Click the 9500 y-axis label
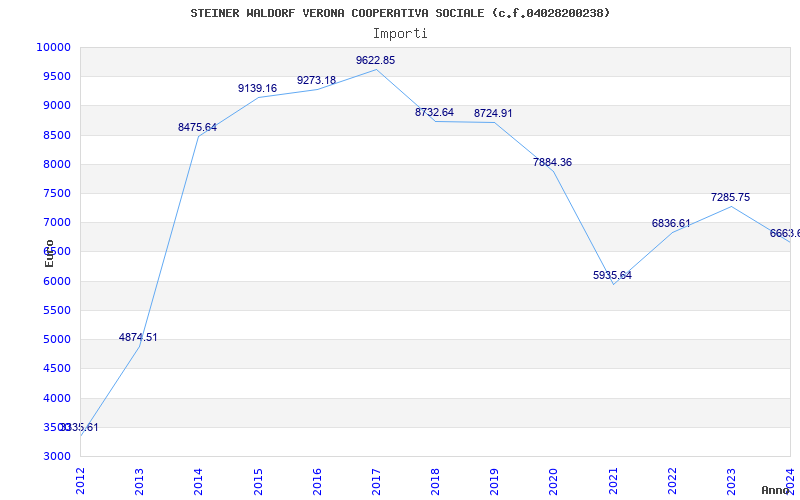The height and width of the screenshot is (500, 800). click(x=56, y=77)
